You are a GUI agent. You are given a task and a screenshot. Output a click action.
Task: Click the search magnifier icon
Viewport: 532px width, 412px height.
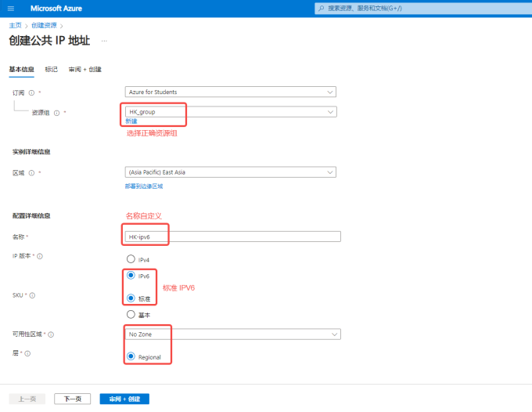[321, 8]
